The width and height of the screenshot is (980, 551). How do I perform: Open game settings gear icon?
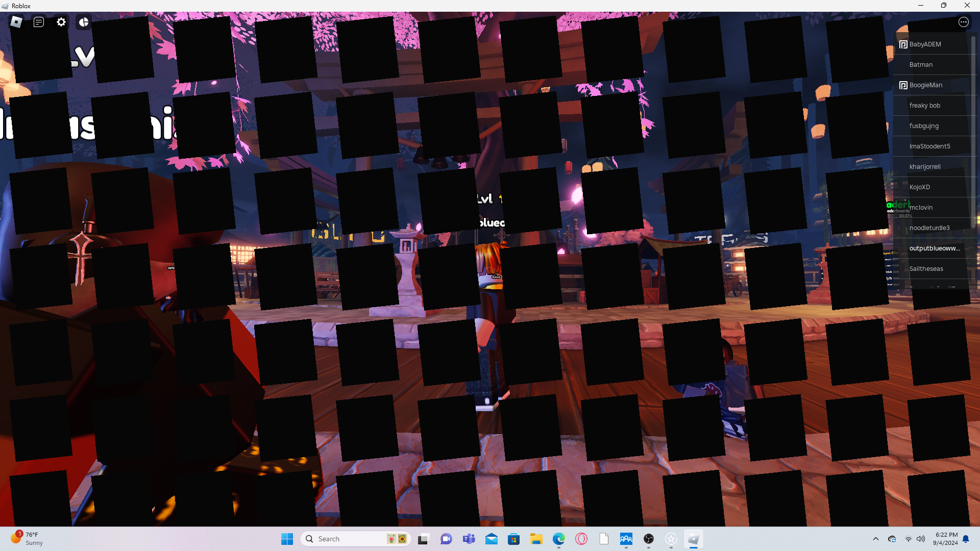tap(61, 22)
